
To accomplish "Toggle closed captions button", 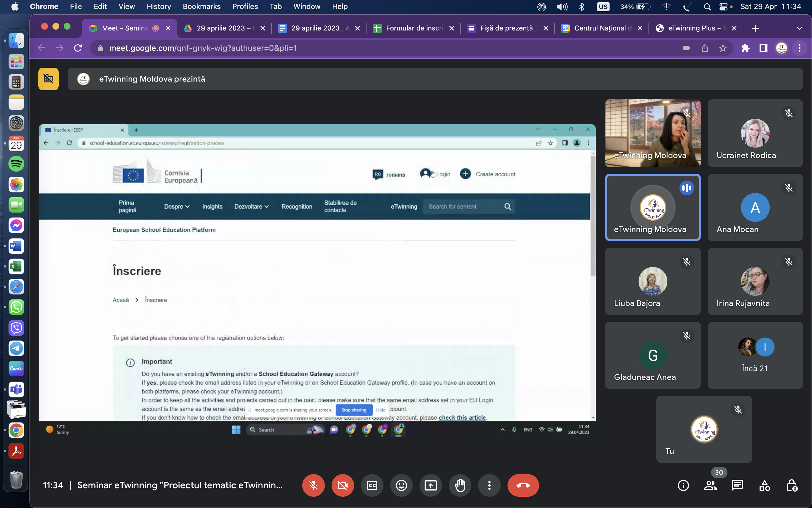I will click(x=372, y=485).
